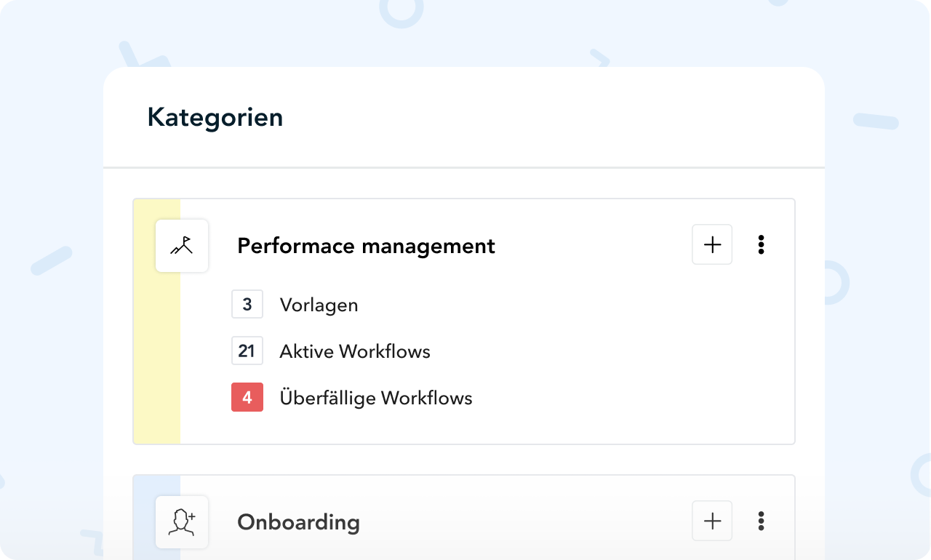Click the Kategorien heading
The width and height of the screenshot is (931, 560).
tap(215, 117)
